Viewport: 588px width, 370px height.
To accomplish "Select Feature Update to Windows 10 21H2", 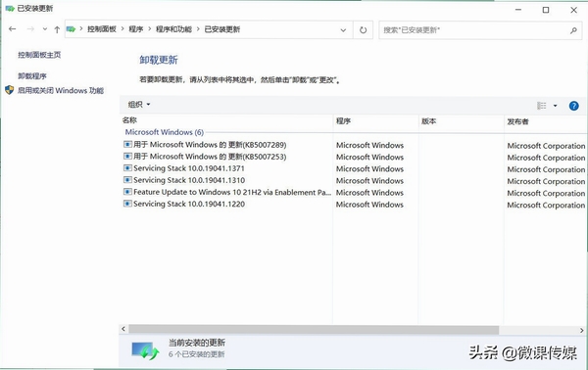I will (x=232, y=192).
